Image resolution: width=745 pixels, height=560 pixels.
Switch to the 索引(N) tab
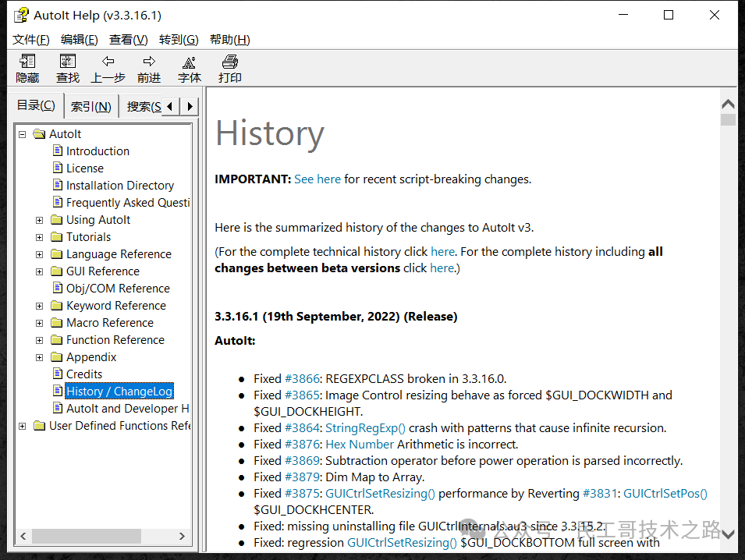(90, 106)
